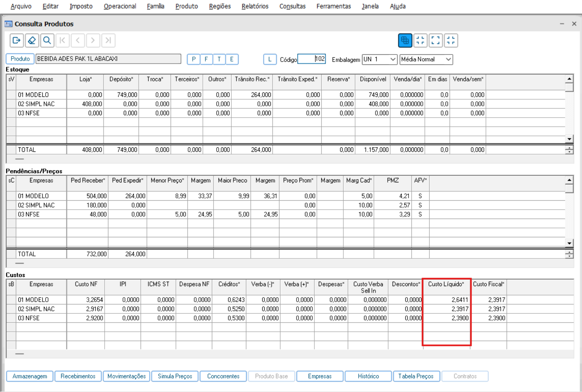Image resolution: width=582 pixels, height=392 pixels.
Task: Click the Pendências/Preços grid scroll down arrow
Action: click(x=569, y=243)
